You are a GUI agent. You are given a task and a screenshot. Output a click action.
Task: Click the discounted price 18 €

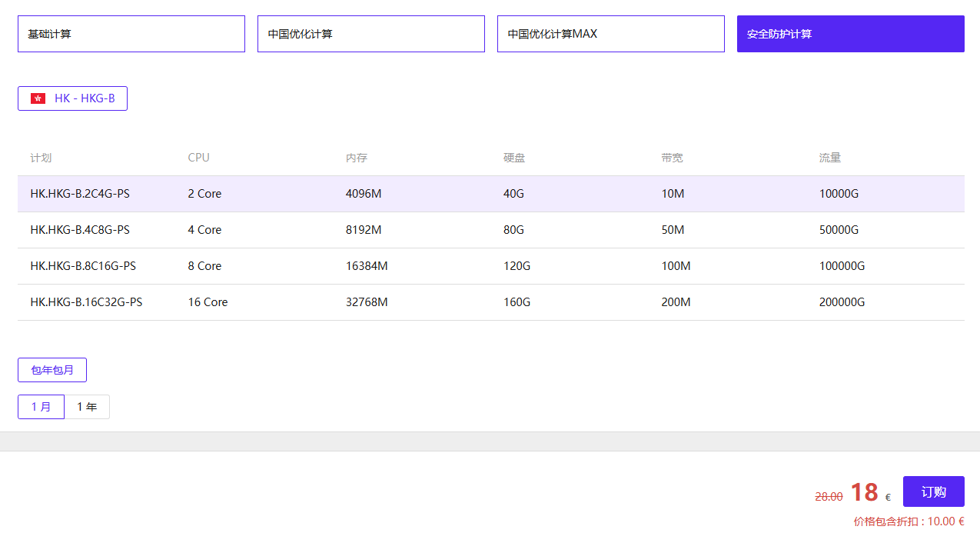[x=865, y=492]
